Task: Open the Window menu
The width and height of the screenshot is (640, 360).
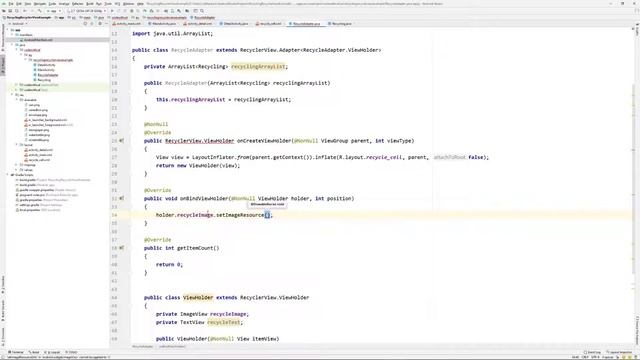Action: (128, 4)
